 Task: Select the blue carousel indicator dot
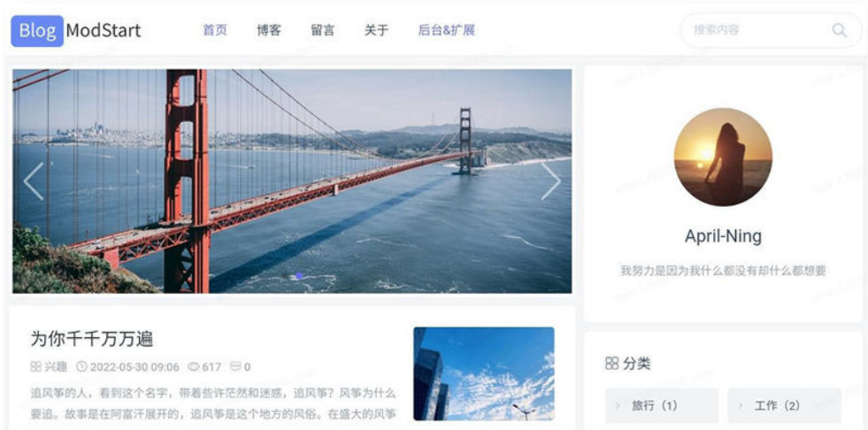pyautogui.click(x=299, y=275)
